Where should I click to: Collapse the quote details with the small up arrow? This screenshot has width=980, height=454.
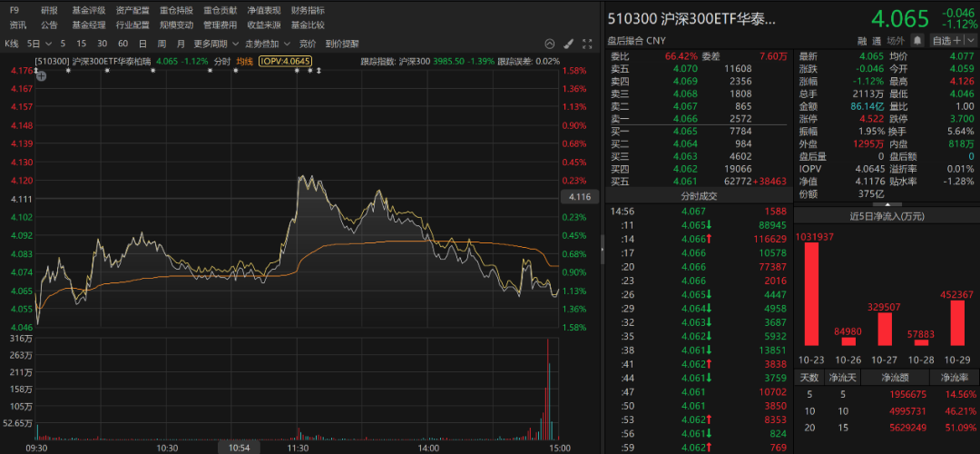887,204
